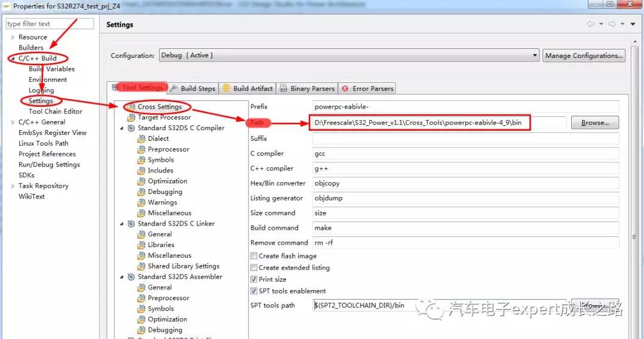Click the red Error Parsers icon
644x339 pixels.
345,88
